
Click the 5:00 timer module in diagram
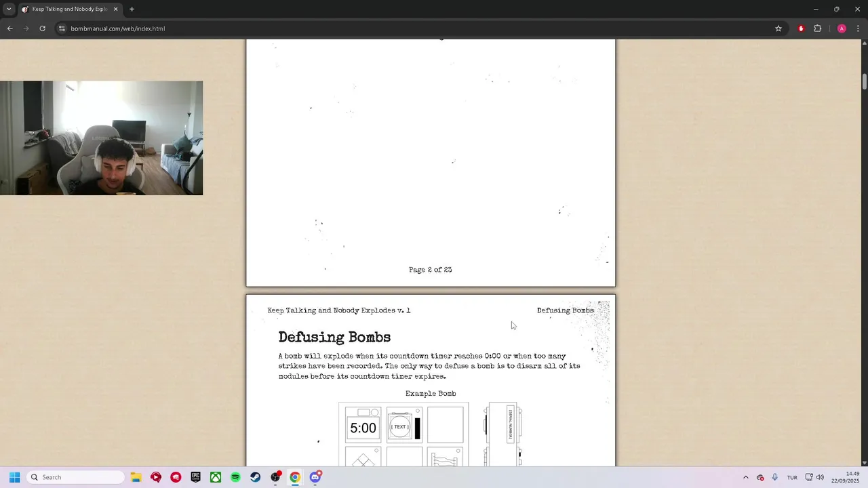click(363, 425)
